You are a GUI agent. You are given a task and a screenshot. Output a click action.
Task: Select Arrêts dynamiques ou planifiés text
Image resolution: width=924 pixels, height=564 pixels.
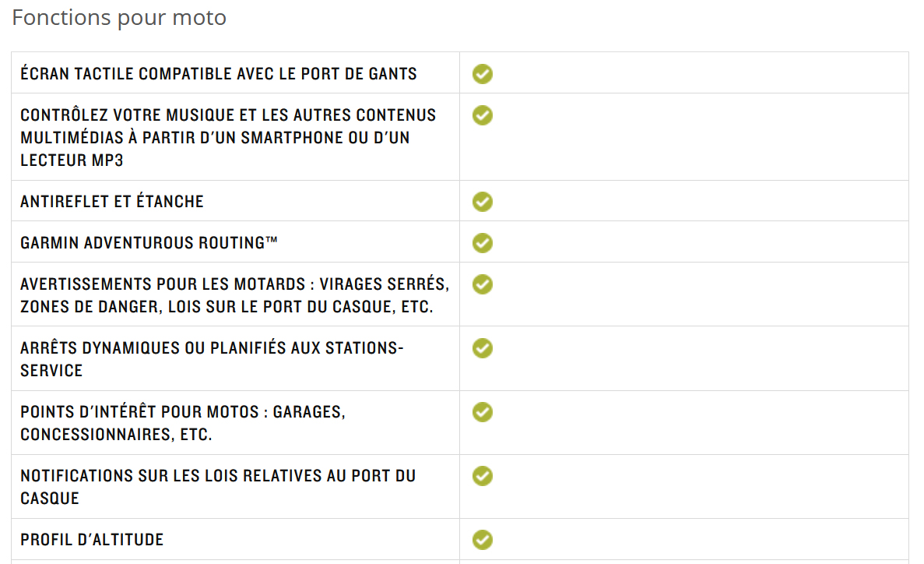pos(212,359)
